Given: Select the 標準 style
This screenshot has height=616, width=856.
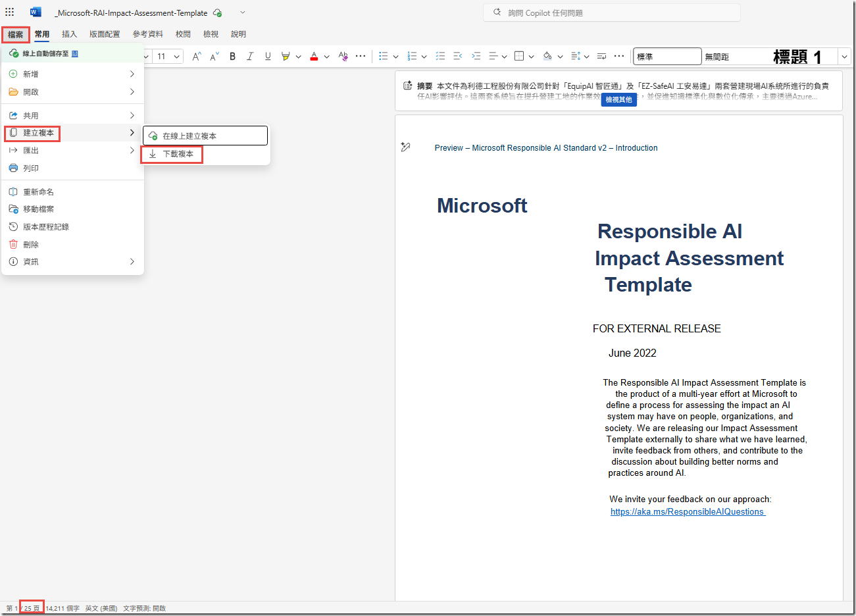Looking at the screenshot, I should point(667,57).
